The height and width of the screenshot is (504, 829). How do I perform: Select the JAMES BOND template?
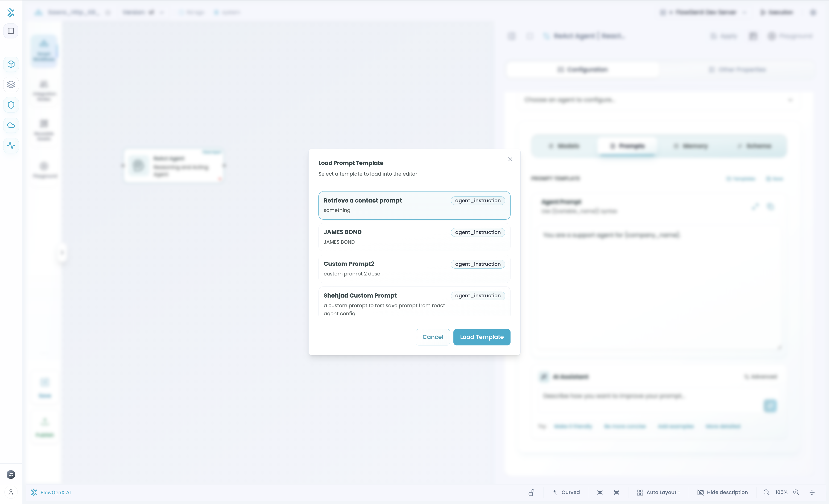(x=414, y=237)
